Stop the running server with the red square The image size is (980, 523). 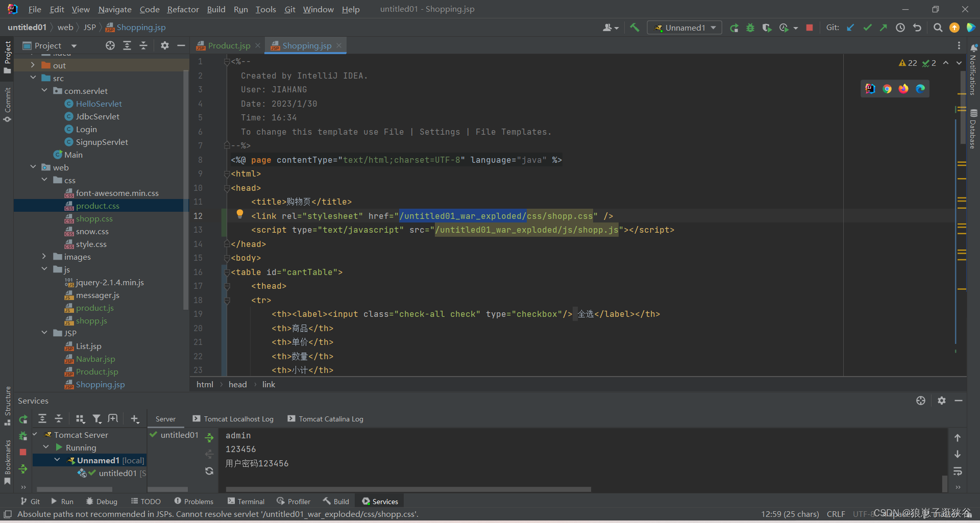tap(810, 28)
